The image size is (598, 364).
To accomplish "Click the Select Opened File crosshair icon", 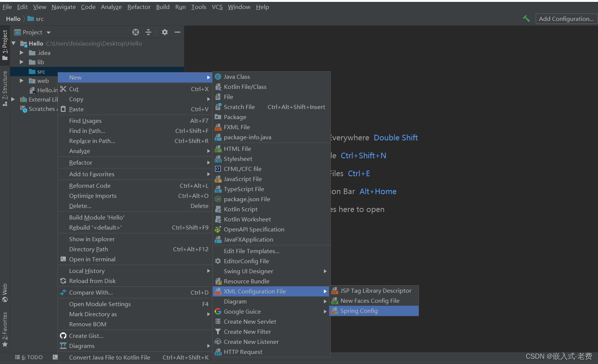I will pyautogui.click(x=136, y=32).
